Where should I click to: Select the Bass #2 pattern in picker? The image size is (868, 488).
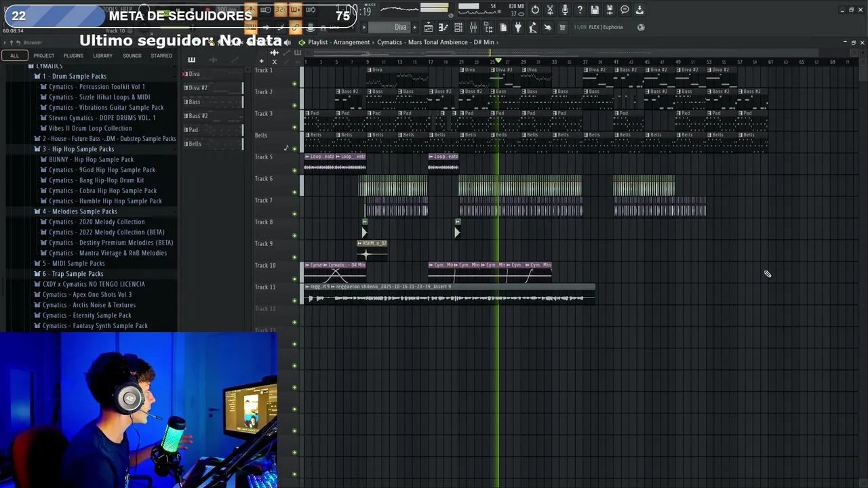[212, 116]
